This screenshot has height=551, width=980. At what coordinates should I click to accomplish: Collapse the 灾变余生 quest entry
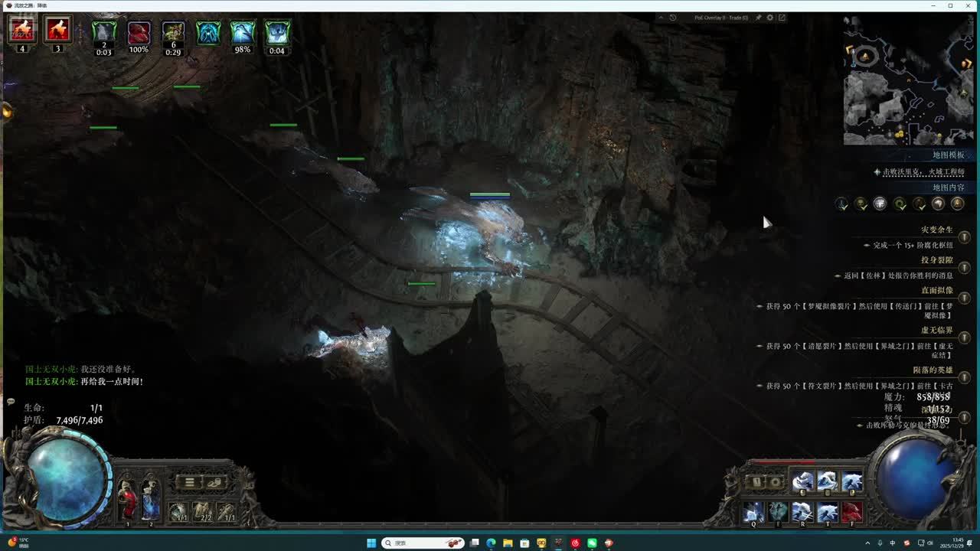click(x=965, y=237)
